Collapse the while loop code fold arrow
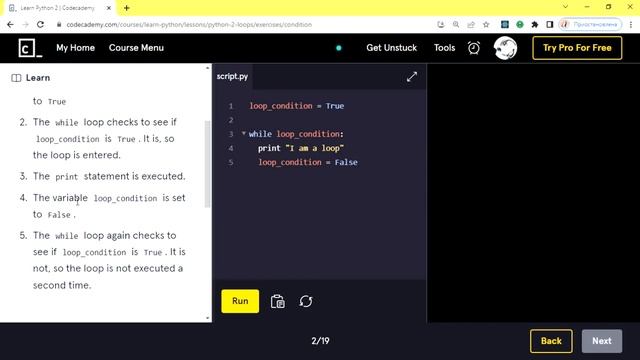 244,133
